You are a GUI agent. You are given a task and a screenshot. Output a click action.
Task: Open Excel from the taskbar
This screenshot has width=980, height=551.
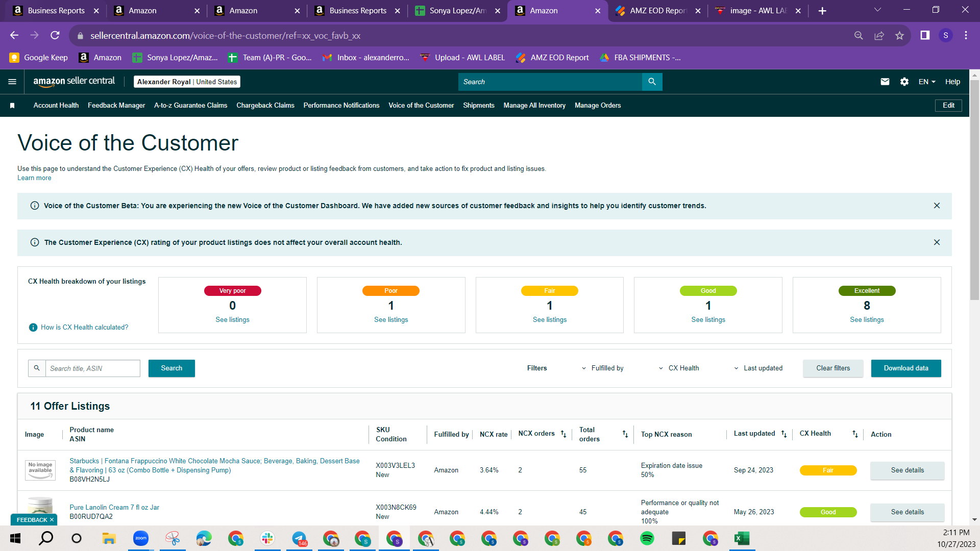742,538
